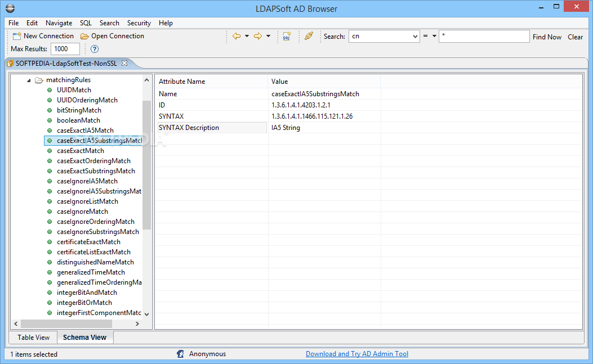Screen dimensions: 593x364
Task: Click the green dot icon beside integerBitOrMatch
Action: pyautogui.click(x=50, y=303)
